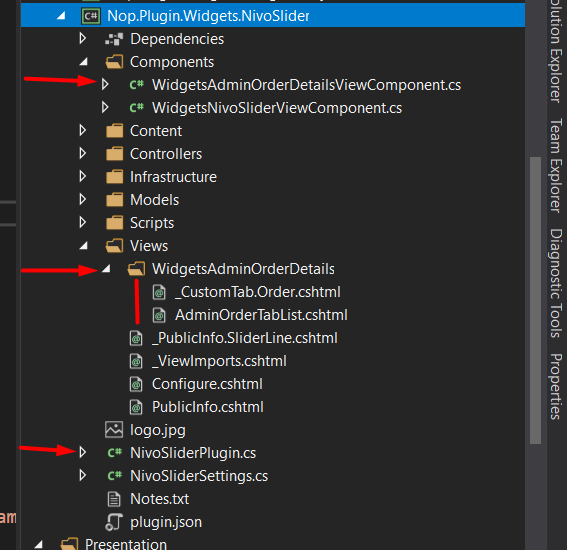Expand NivoSliderSettings.cs class members
The width and height of the screenshot is (567, 550).
point(83,475)
